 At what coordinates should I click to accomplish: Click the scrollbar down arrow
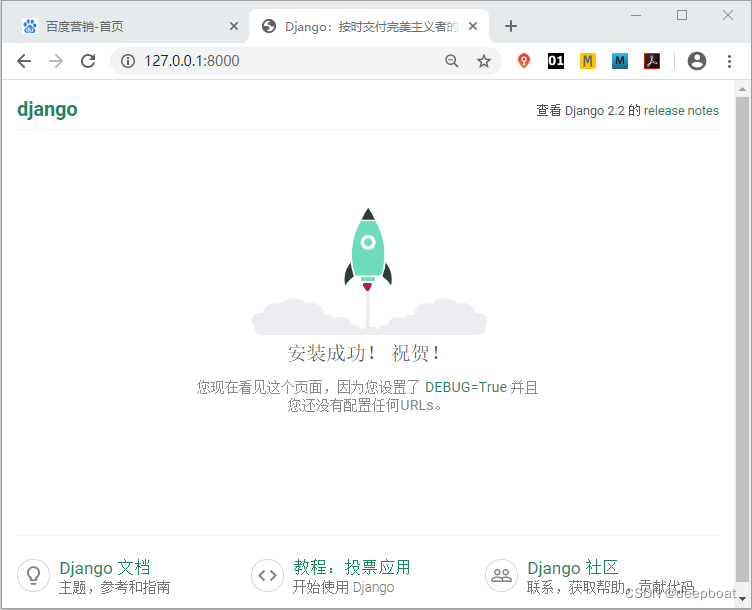point(742,598)
